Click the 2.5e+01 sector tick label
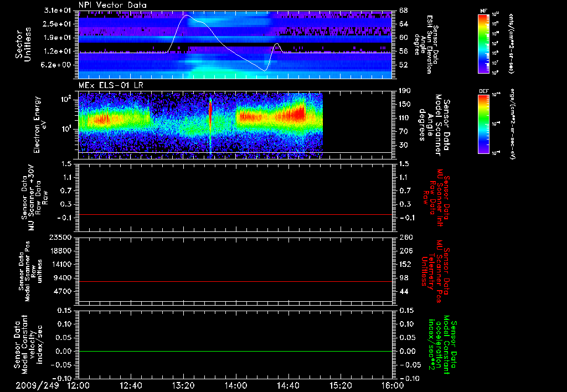The image size is (567, 392). (58, 24)
